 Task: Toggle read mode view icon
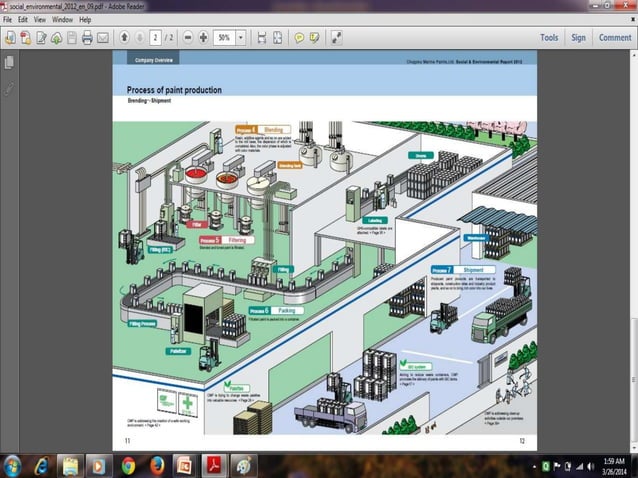(x=337, y=38)
